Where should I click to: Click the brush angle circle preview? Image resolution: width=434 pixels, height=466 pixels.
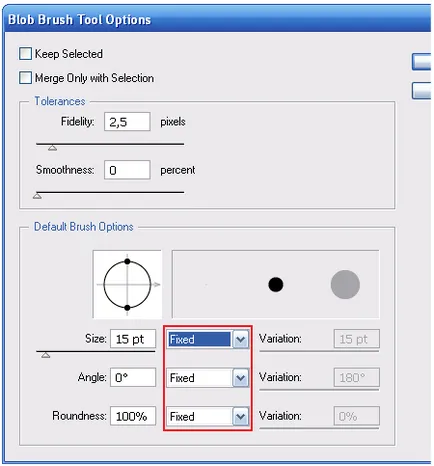pos(127,284)
